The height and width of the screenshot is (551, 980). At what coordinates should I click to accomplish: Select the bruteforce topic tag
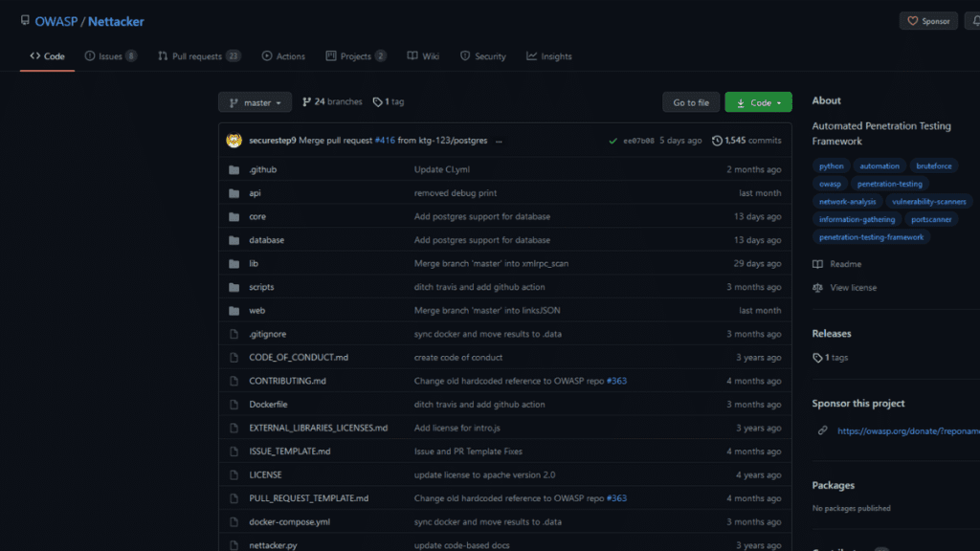(934, 166)
